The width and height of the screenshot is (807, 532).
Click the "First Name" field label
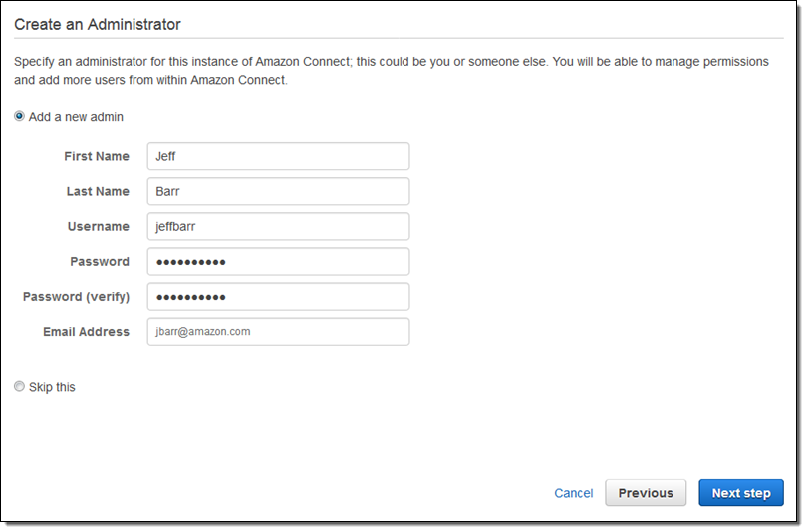(97, 156)
